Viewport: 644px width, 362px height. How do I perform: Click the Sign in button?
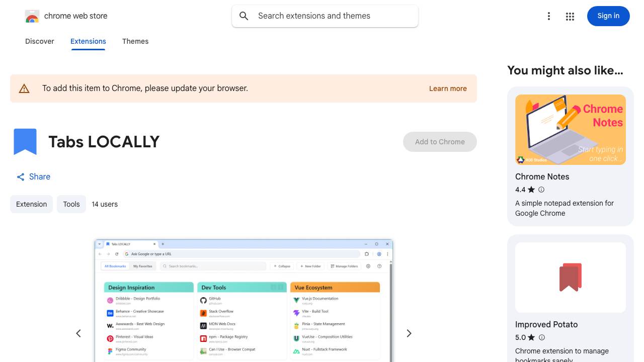(x=608, y=16)
